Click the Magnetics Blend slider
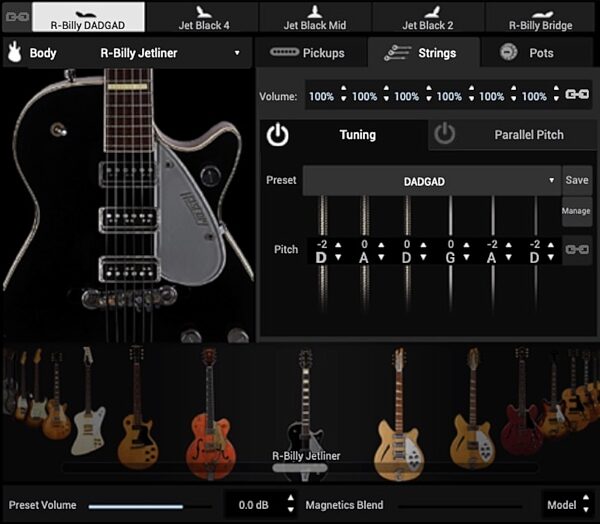 [460, 506]
